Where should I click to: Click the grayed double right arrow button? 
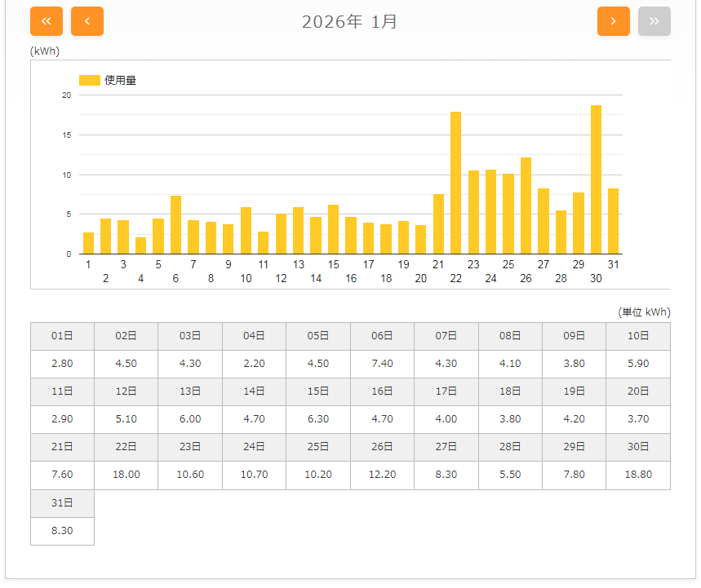pos(654,21)
